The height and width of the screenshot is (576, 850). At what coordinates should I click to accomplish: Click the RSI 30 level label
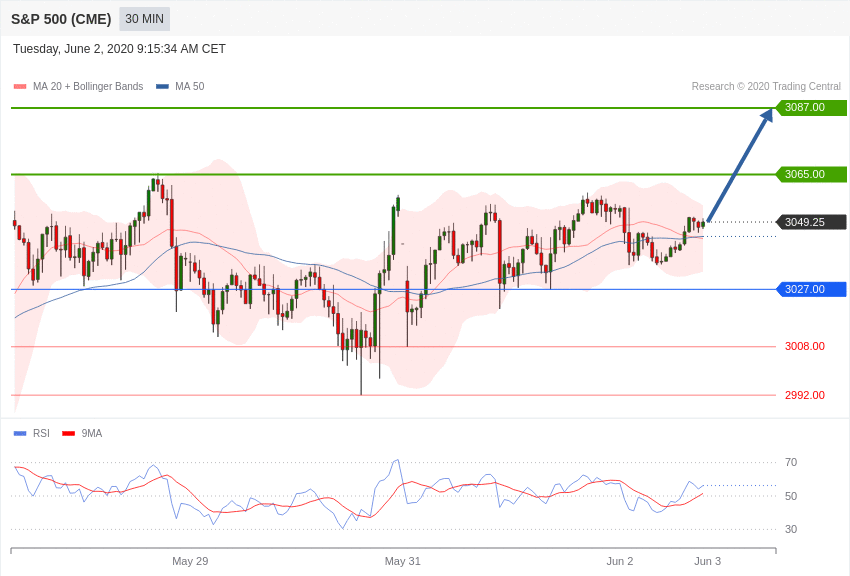click(x=791, y=529)
